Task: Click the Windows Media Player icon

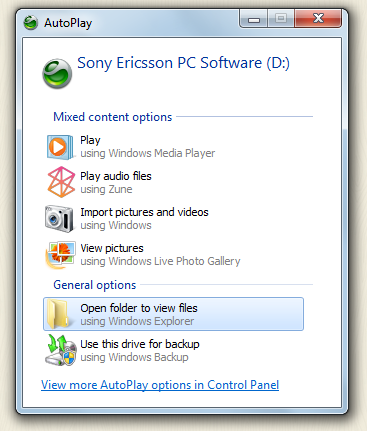Action: (x=60, y=147)
